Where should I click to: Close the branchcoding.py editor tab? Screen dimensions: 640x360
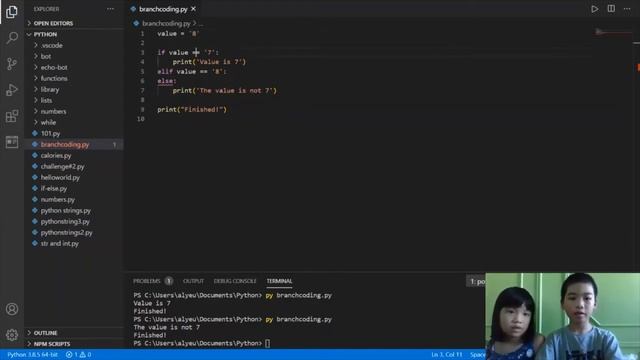pos(193,9)
